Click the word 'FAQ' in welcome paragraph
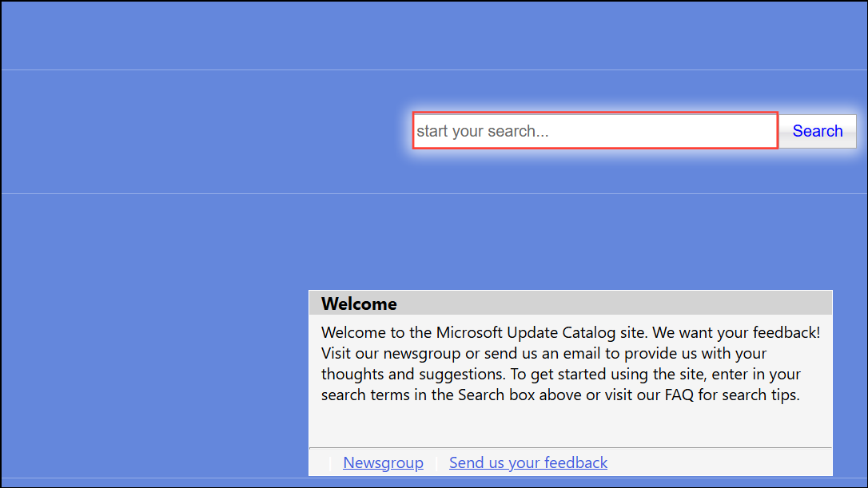Image resolution: width=868 pixels, height=488 pixels. (679, 395)
